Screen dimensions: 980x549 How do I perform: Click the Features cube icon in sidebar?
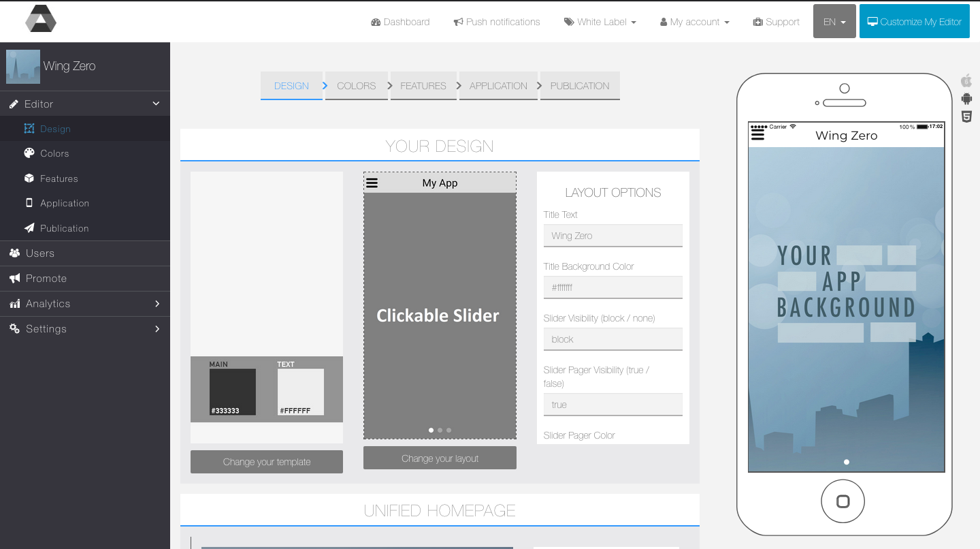pyautogui.click(x=29, y=178)
